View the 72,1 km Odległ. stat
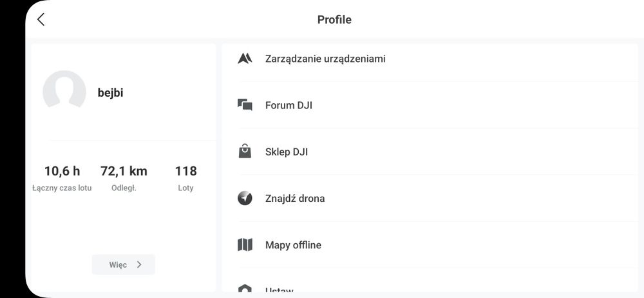The width and height of the screenshot is (644, 298). (x=124, y=178)
